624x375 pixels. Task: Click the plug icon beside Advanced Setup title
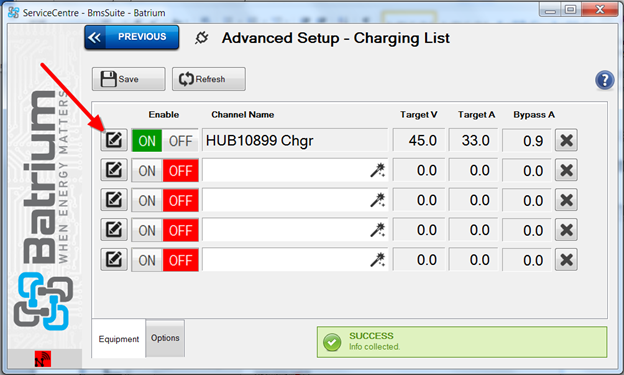pyautogui.click(x=201, y=38)
